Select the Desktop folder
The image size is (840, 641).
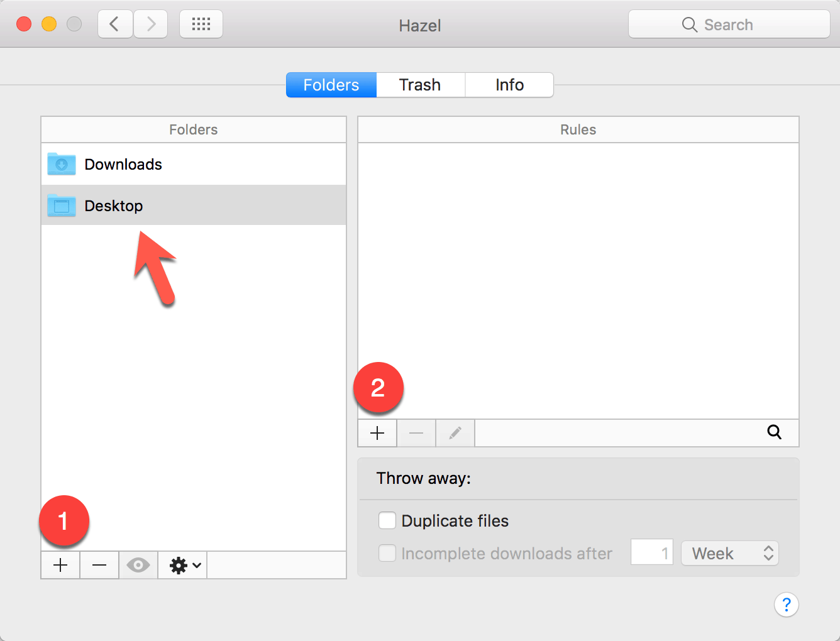[x=194, y=205]
